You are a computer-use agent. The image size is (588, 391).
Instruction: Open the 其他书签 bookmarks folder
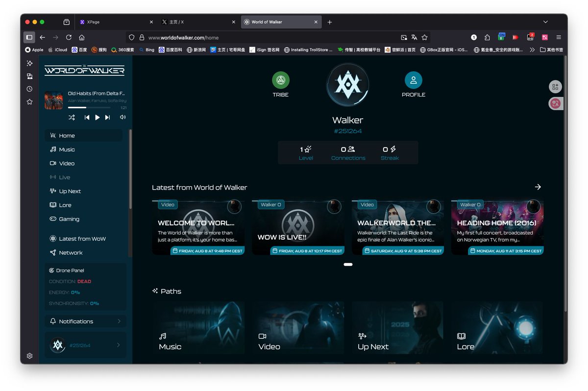point(551,49)
